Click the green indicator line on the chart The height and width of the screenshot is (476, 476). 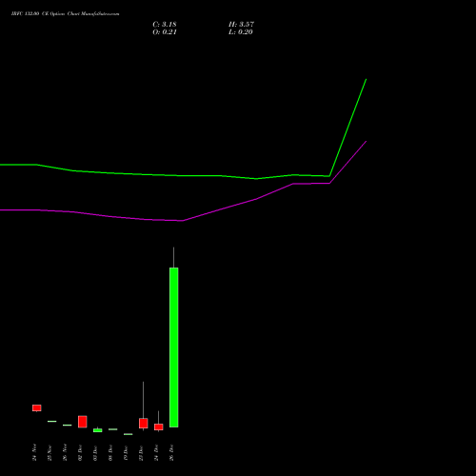tap(184, 175)
